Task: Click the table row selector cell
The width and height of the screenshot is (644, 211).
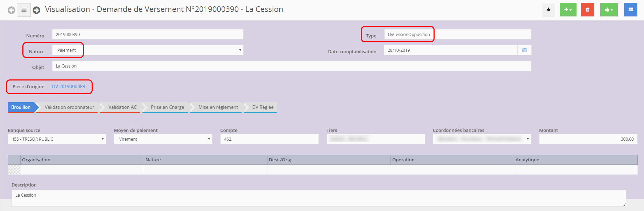Action: (x=14, y=170)
